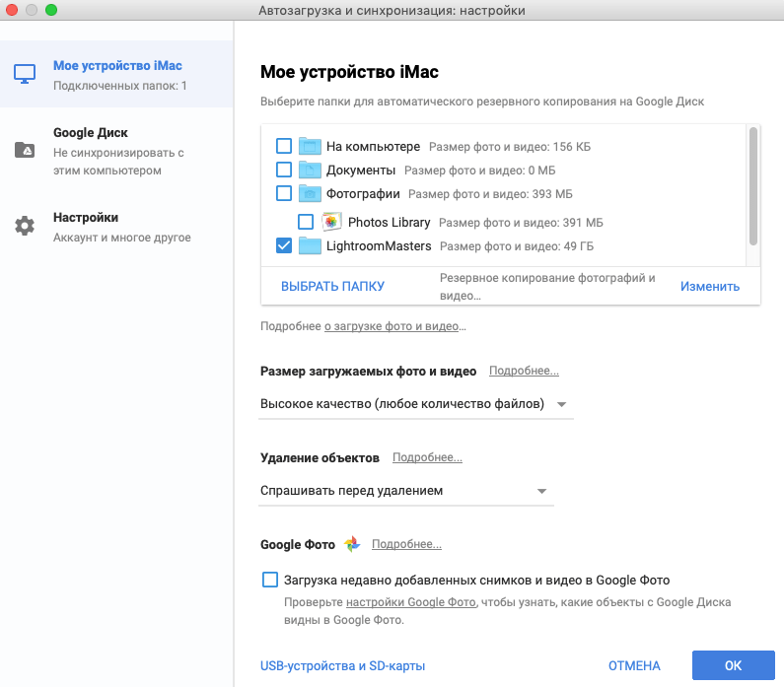The image size is (784, 687).
Task: Click the Google Фото pinwheel icon
Action: pos(352,544)
